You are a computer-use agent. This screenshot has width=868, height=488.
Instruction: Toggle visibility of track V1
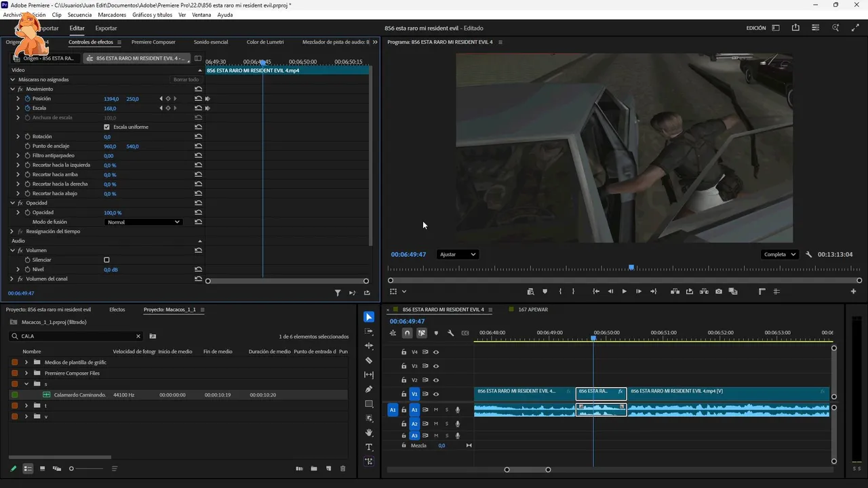pos(436,394)
